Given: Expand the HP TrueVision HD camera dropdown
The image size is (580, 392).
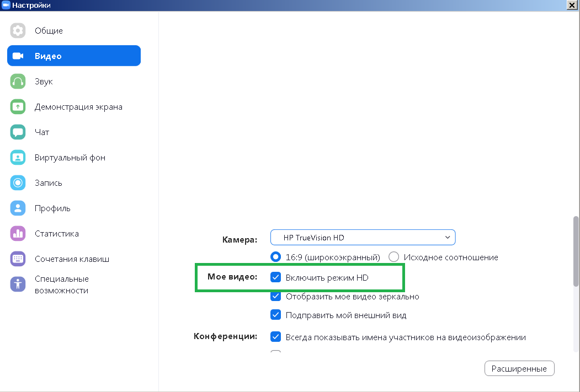Looking at the screenshot, I should coord(363,238).
